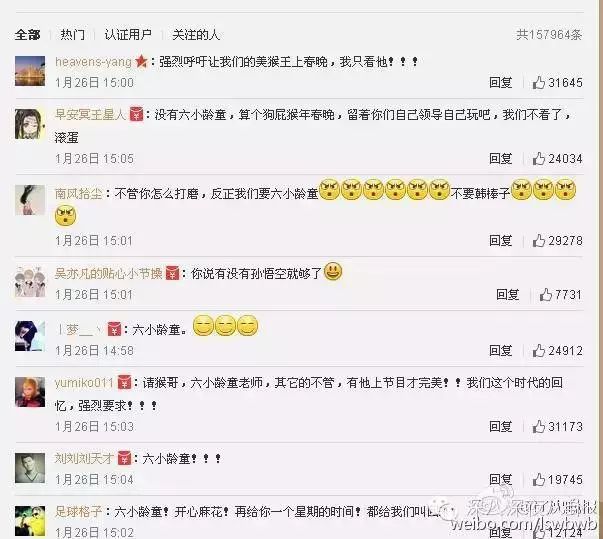Reply to heavens-yang's comment via 回复
Image resolution: width=603 pixels, height=539 pixels.
click(500, 83)
